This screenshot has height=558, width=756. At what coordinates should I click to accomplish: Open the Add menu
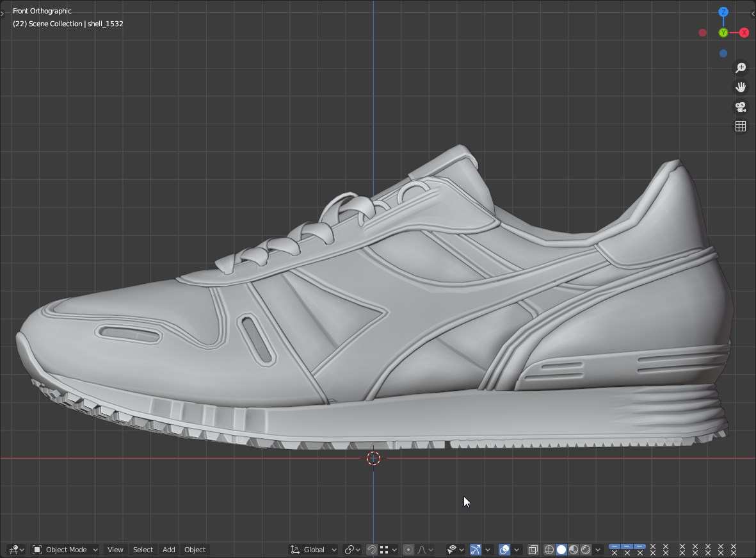[x=168, y=550]
